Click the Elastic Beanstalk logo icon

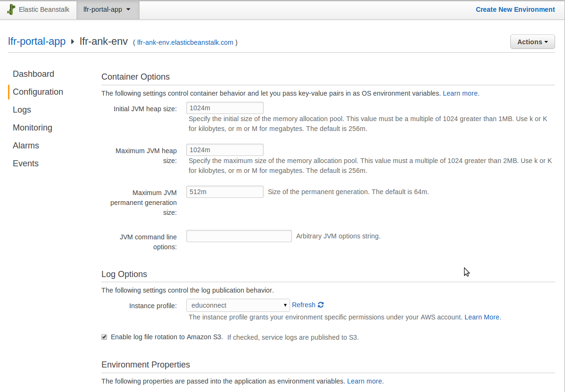coord(11,9)
